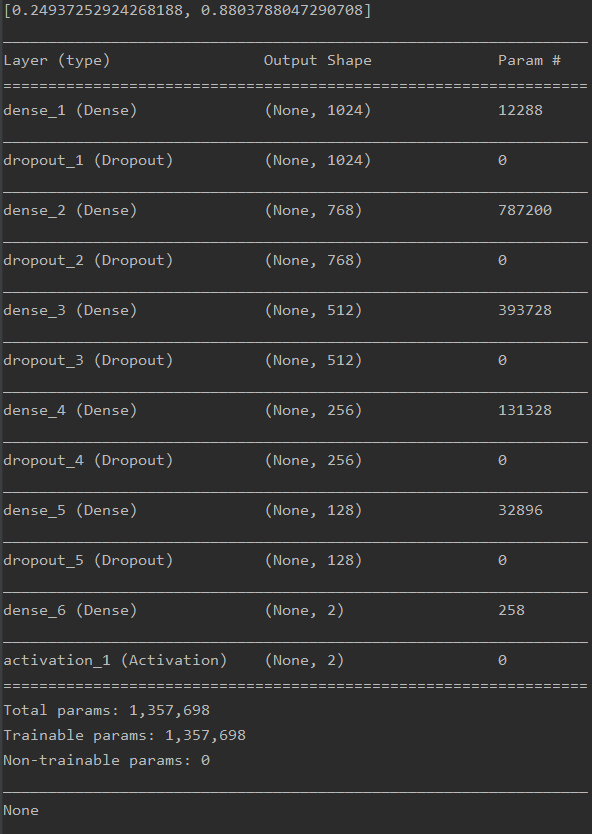The height and width of the screenshot is (834, 592).
Task: Click the dropout_4 (Dropout) layer text
Action: point(88,461)
